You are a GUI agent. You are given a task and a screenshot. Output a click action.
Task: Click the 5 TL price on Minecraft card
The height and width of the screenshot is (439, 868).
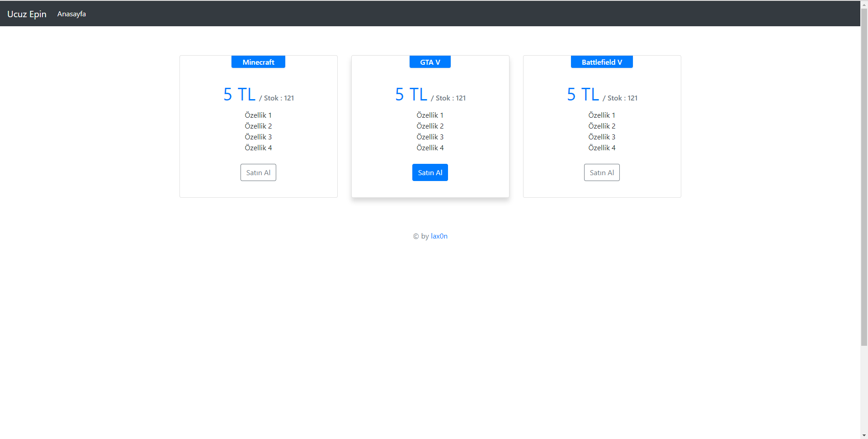(240, 95)
